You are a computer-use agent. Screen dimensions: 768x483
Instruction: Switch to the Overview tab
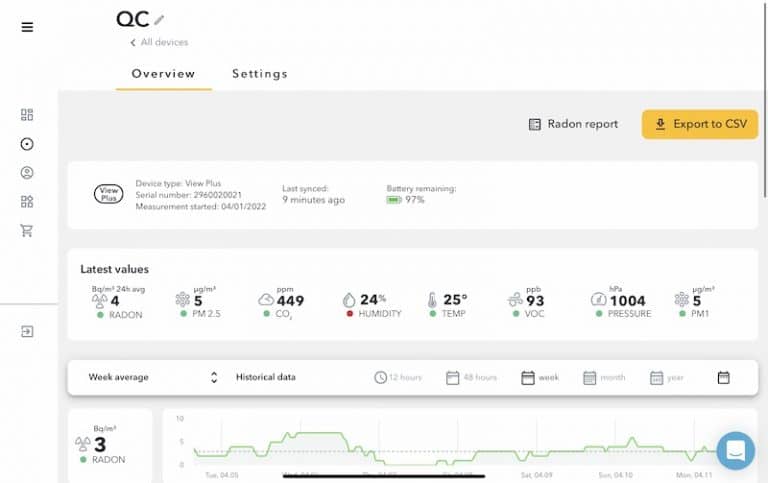coord(163,74)
